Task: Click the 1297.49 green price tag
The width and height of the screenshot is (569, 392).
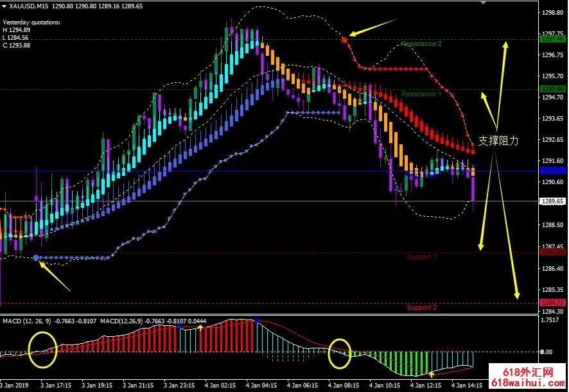Action: (551, 39)
